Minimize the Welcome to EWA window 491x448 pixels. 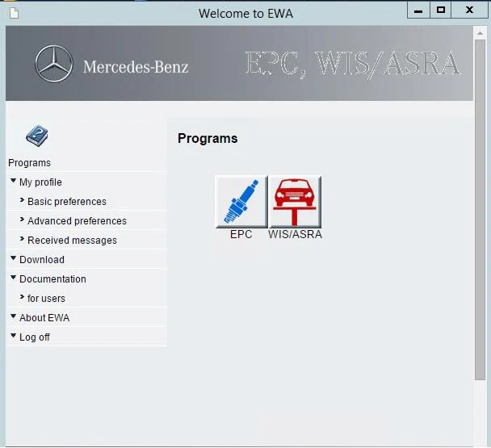(x=418, y=10)
